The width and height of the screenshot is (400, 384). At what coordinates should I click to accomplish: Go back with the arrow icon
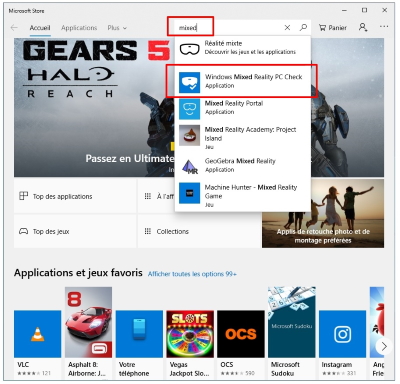point(14,28)
